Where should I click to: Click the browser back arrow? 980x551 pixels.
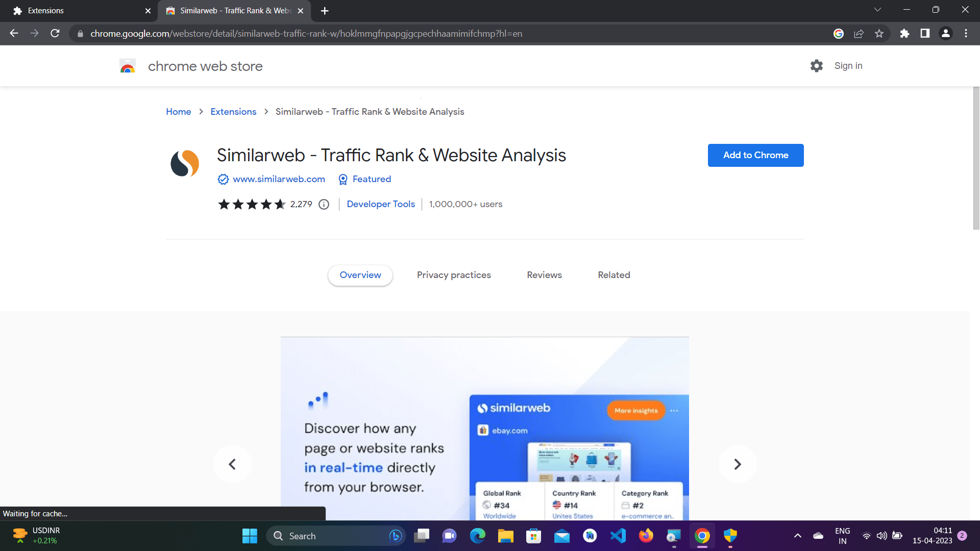click(14, 34)
